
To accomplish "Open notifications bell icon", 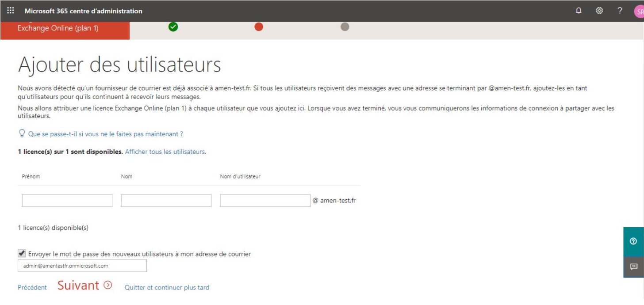I will [579, 11].
